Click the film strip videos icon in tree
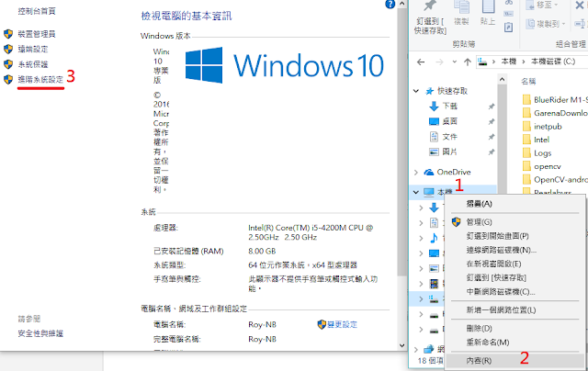Image resolution: width=588 pixels, height=371 pixels. [434, 284]
